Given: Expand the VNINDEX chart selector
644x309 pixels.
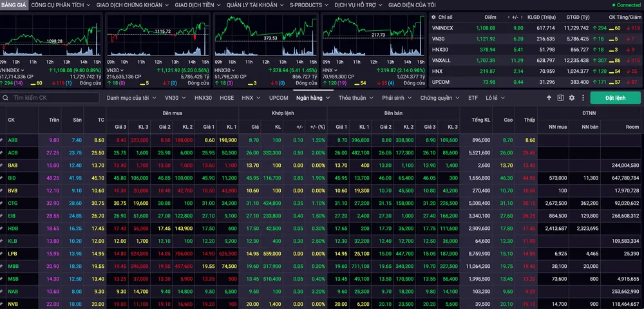Looking at the screenshot, I should pos(22,70).
